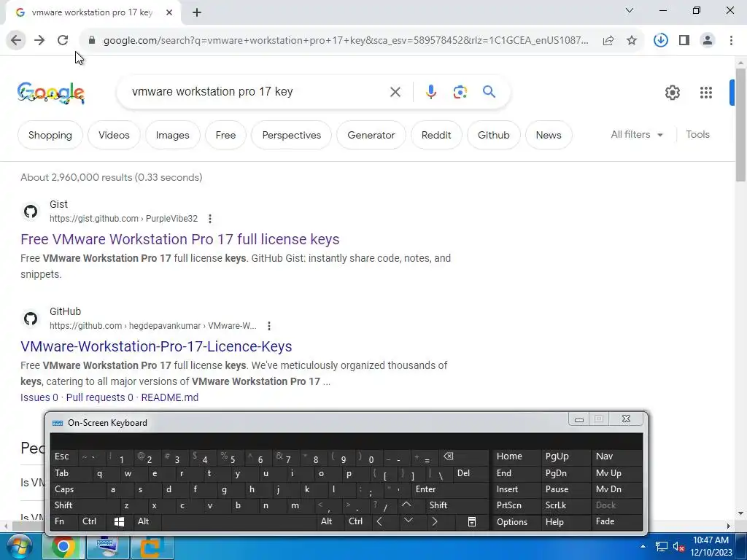This screenshot has height=560, width=747.
Task: Open the Chrome profile avatar
Action: pos(708,41)
